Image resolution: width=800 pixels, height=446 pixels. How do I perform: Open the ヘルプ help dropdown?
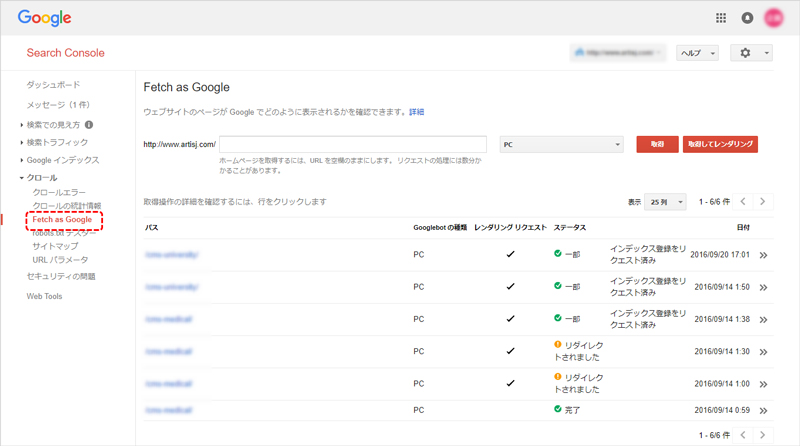coord(697,53)
